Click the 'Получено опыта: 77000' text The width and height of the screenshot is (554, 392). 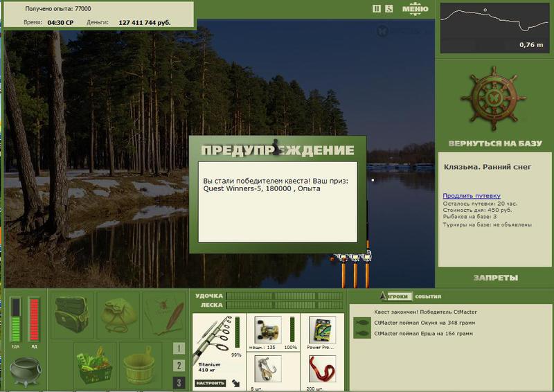tap(58, 8)
